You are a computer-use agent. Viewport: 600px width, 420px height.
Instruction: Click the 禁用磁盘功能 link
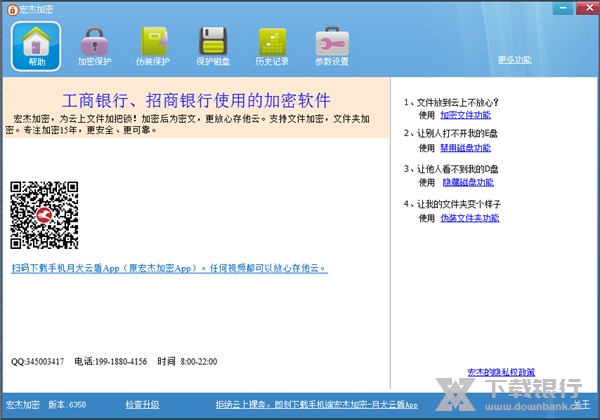pyautogui.click(x=465, y=148)
